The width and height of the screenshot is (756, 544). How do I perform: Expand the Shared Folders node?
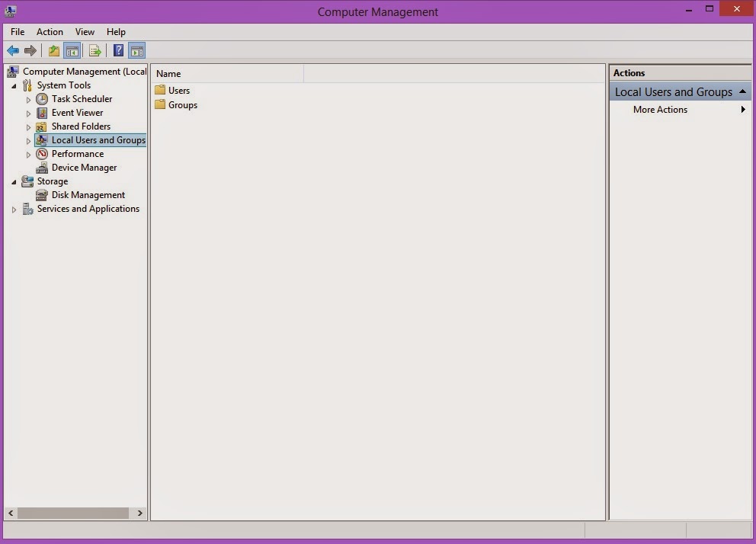coord(28,127)
